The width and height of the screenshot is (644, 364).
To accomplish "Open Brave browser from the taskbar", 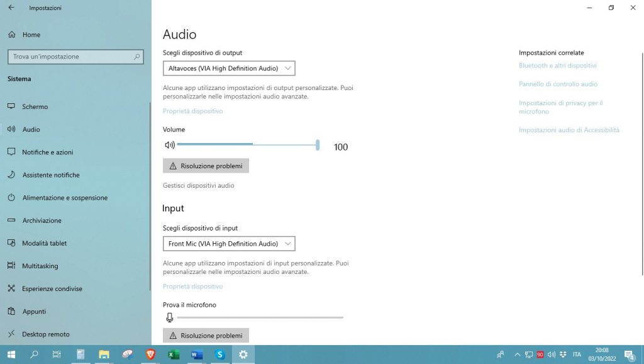I will 150,355.
